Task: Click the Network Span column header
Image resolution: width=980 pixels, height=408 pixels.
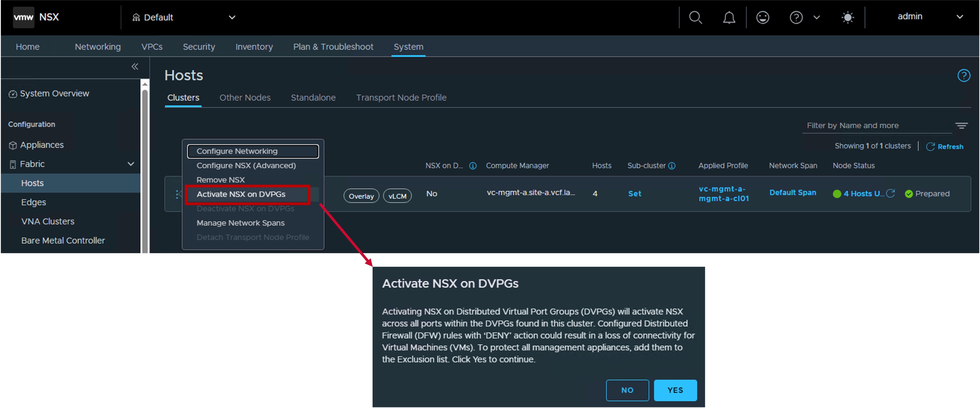Action: (793, 166)
